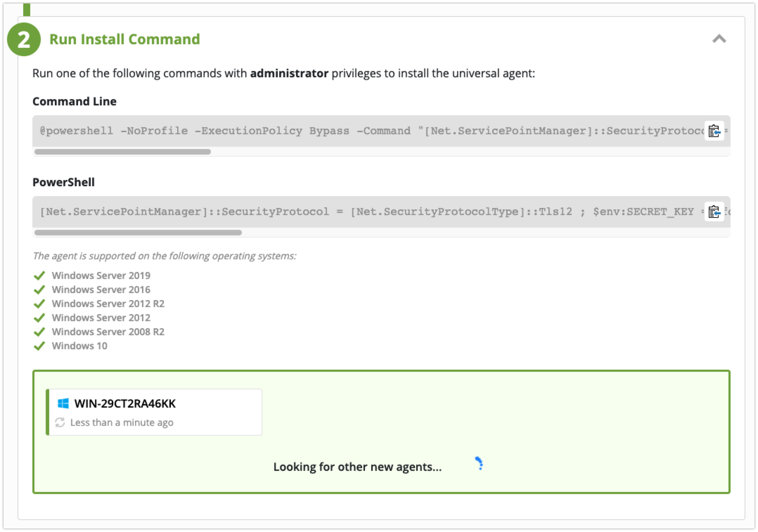
Task: Copy the Command Line install command
Action: point(714,131)
